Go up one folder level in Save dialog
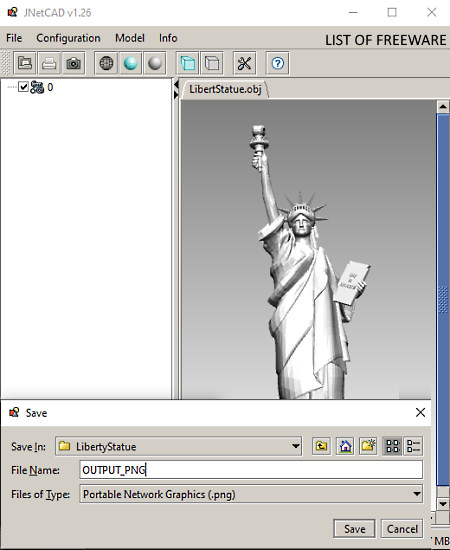The height and width of the screenshot is (550, 450). pos(321,446)
